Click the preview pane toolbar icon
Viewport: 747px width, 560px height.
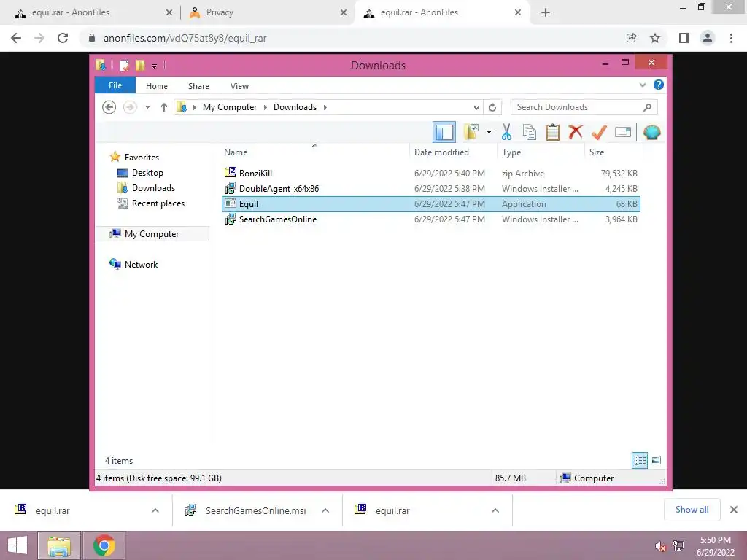tap(444, 132)
